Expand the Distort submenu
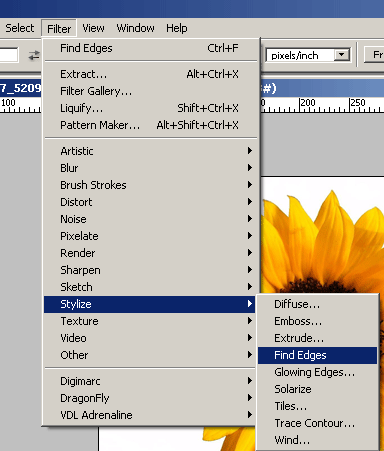384x451 pixels. click(x=149, y=202)
